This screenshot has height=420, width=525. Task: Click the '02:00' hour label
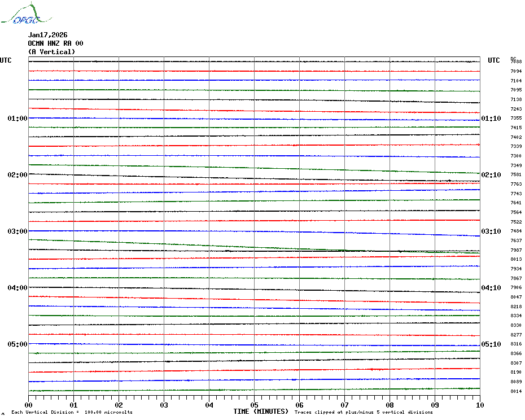[17, 175]
